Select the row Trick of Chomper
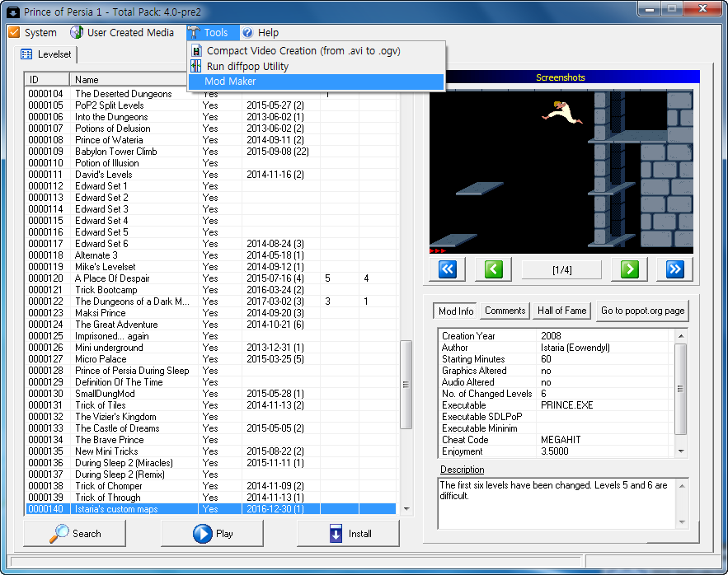This screenshot has width=728, height=575. pos(211,486)
